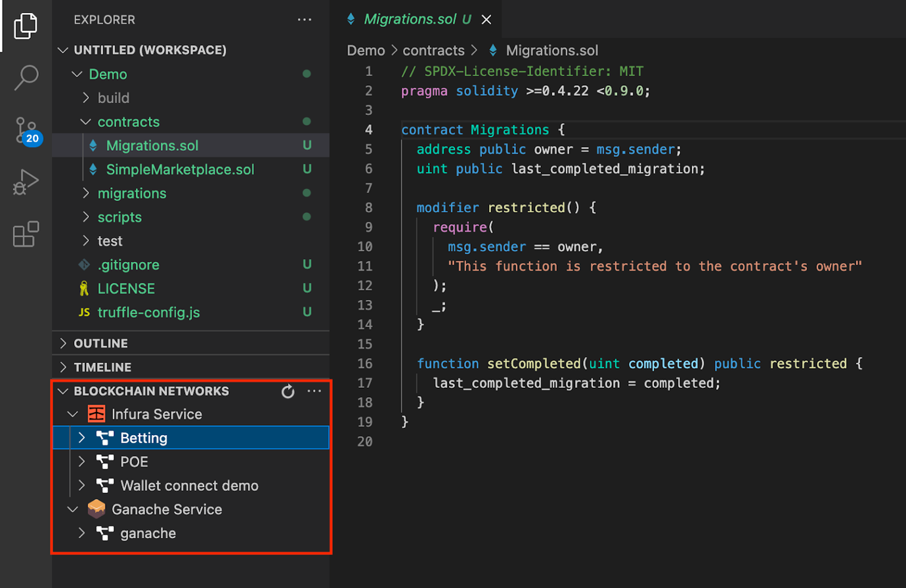Collapse the contracts folder

coord(85,121)
